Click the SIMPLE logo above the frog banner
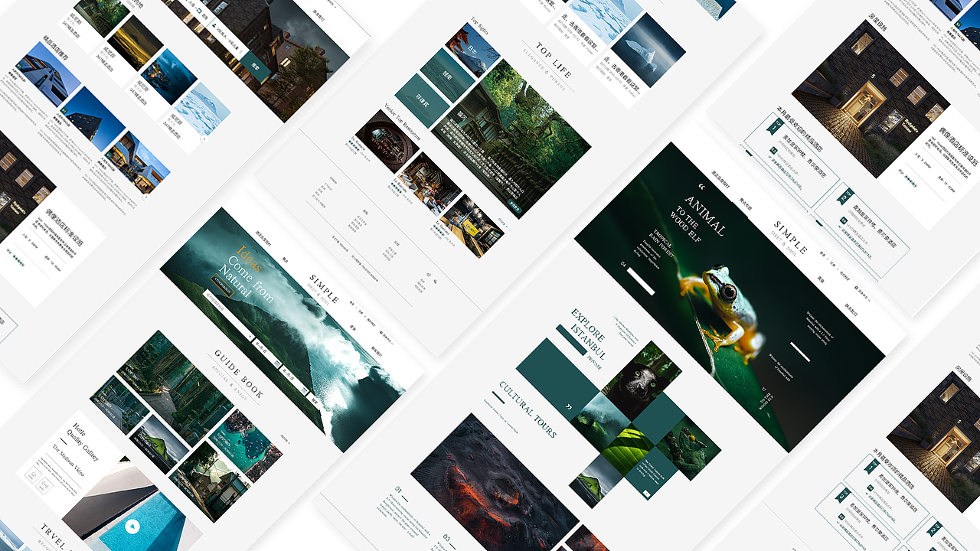The height and width of the screenshot is (551, 980). pos(790,238)
